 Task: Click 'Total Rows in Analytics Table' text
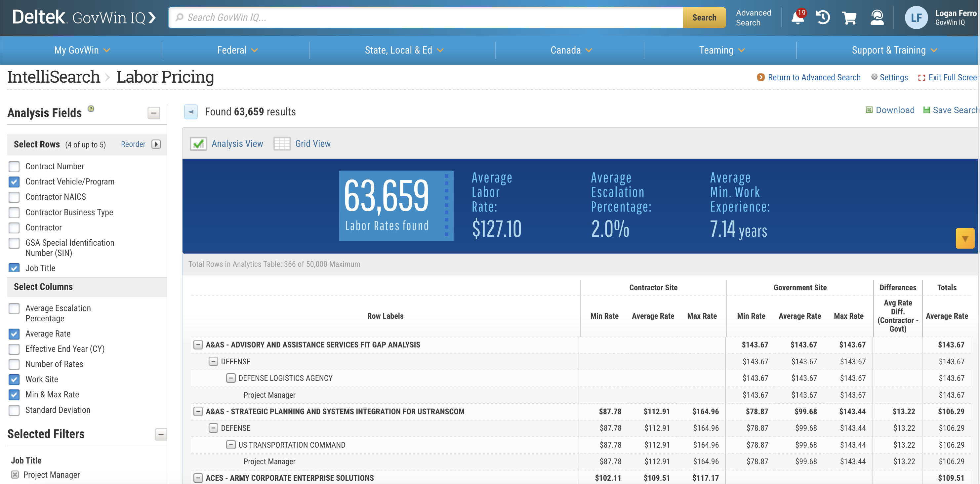(x=274, y=264)
